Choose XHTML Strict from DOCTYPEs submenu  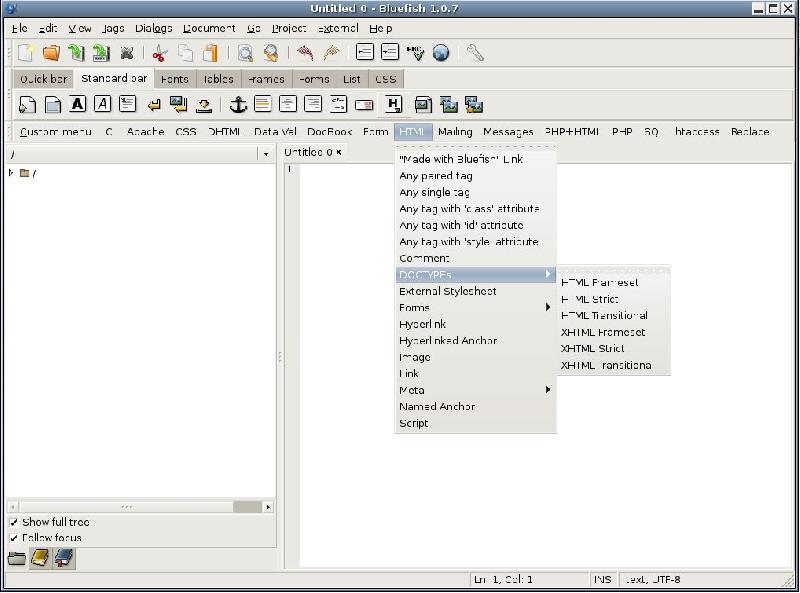(592, 349)
